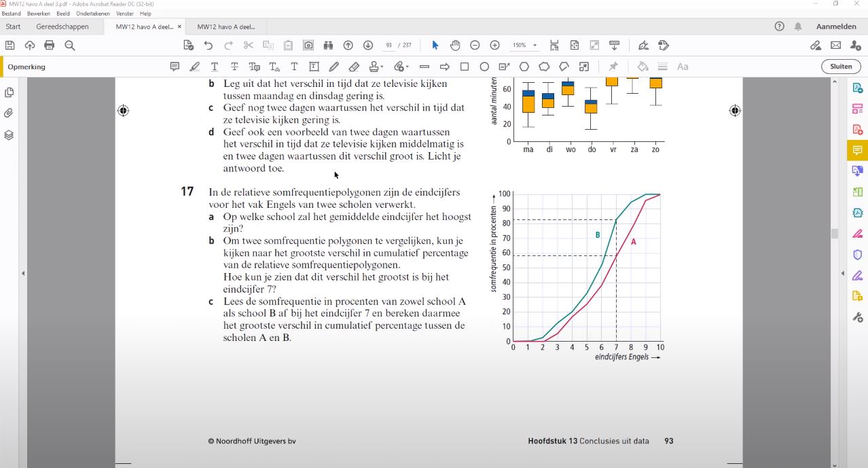This screenshot has width=868, height=468.
Task: Zoom out with the minus button
Action: [475, 45]
